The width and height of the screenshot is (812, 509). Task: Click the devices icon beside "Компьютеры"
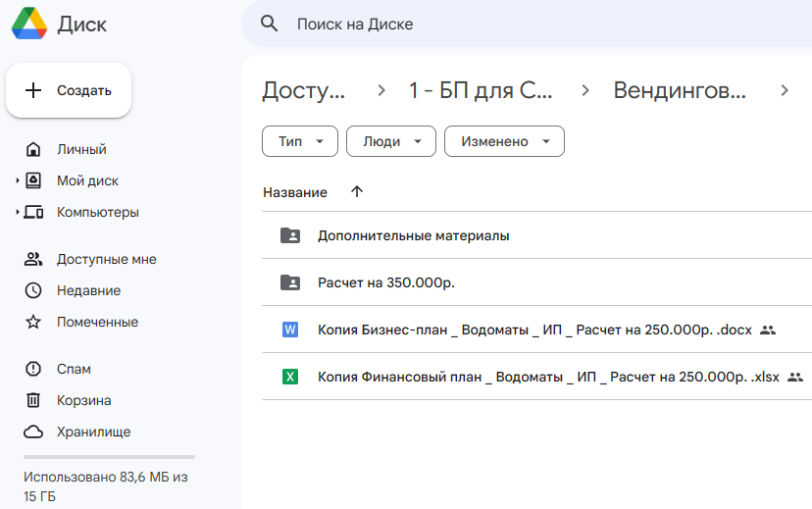(x=33, y=212)
